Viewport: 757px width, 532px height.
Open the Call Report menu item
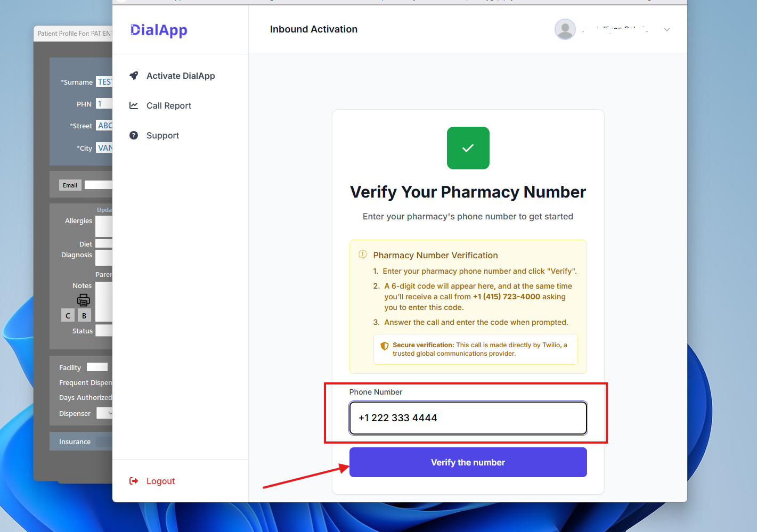[x=169, y=105]
